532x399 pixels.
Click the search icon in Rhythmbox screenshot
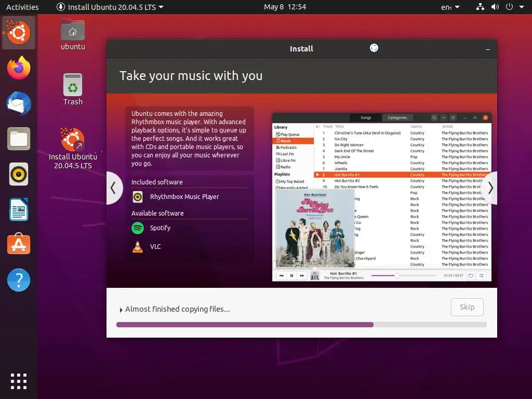[434, 118]
